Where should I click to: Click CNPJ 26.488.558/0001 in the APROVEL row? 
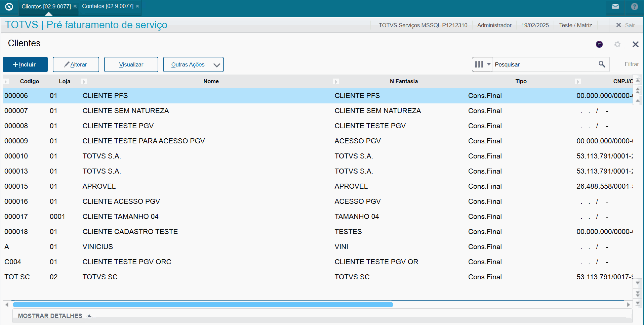pyautogui.click(x=604, y=186)
